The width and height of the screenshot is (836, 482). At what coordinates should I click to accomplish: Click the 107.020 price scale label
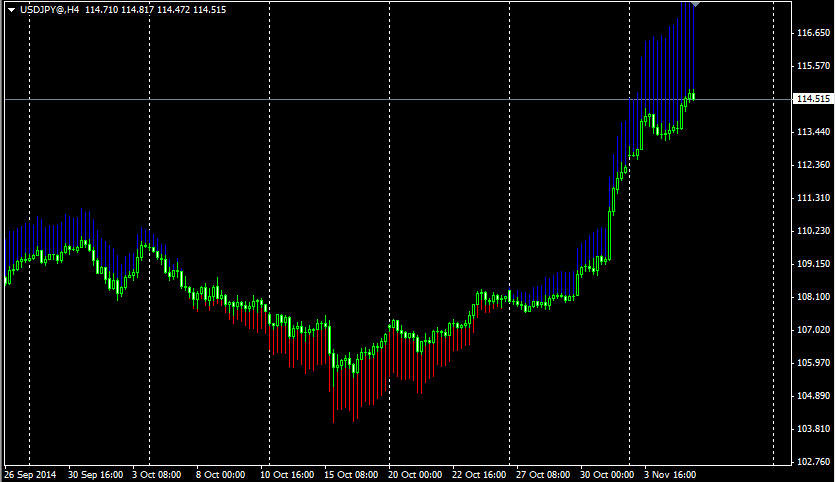coord(813,330)
